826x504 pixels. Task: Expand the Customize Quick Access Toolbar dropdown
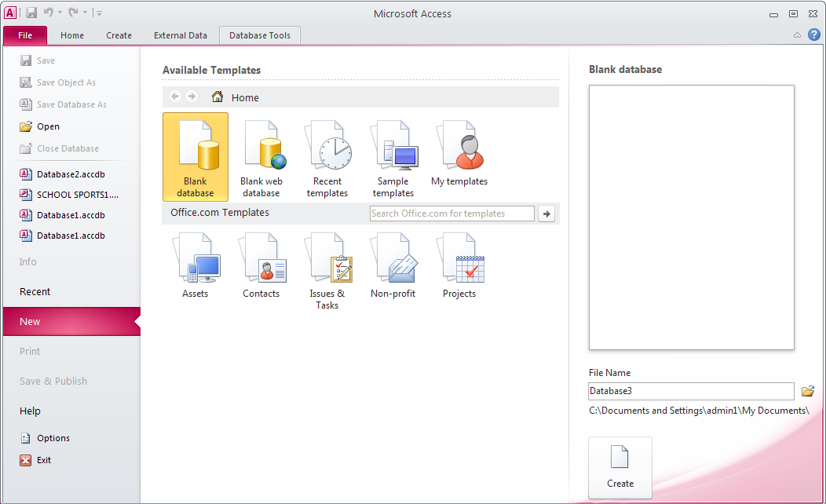tap(99, 13)
